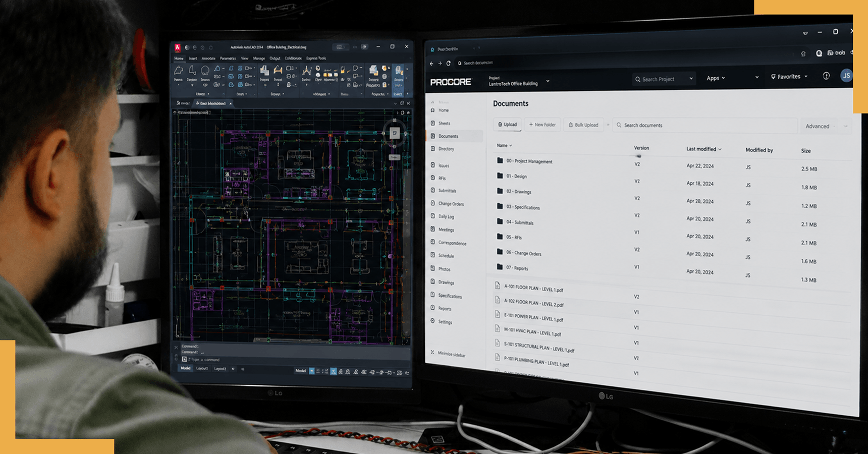Minimize the Procore sidebar

448,353
